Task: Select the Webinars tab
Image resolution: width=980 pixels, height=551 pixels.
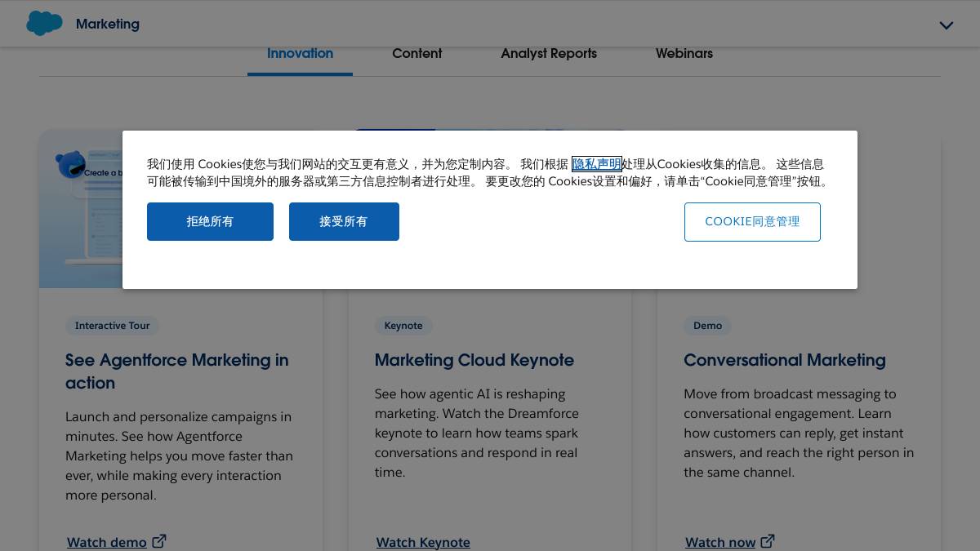Action: (x=684, y=54)
